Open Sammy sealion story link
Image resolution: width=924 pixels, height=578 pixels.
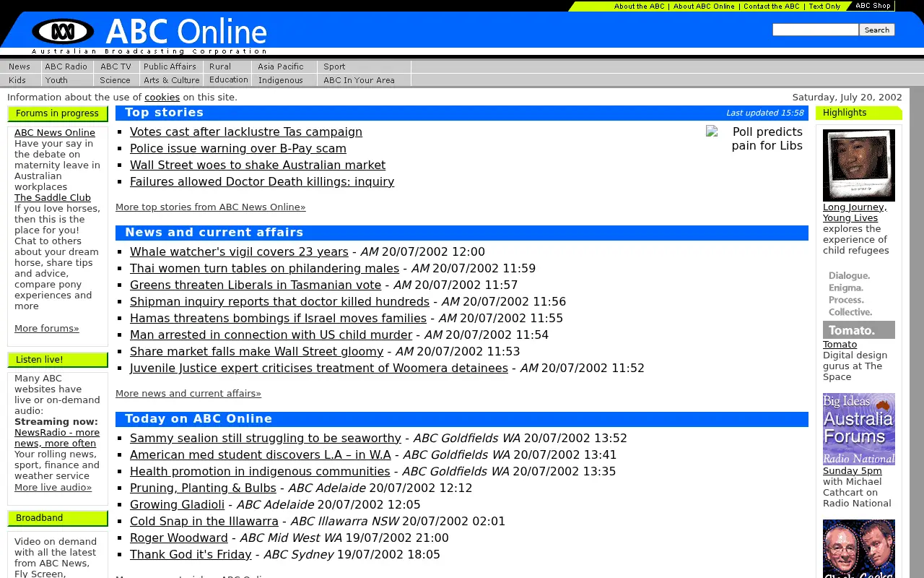266,438
